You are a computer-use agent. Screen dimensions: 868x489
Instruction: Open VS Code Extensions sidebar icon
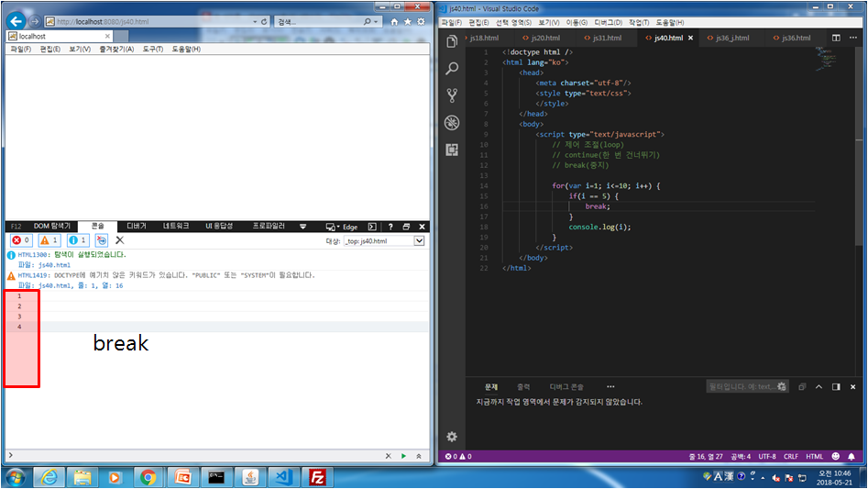[452, 150]
